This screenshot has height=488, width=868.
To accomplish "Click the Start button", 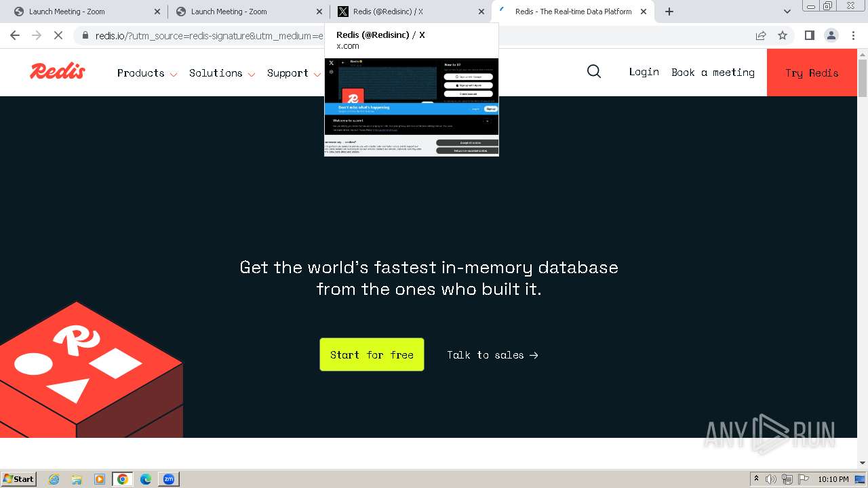I will click(18, 479).
